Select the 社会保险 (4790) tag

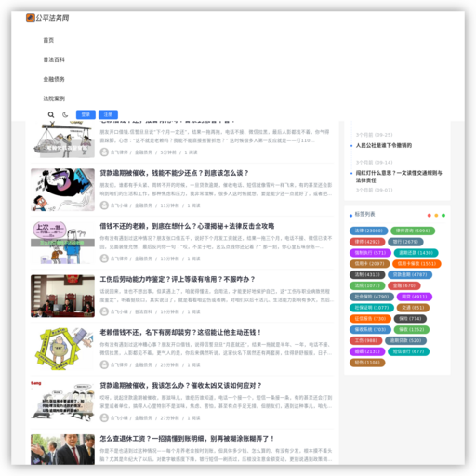pos(372,297)
